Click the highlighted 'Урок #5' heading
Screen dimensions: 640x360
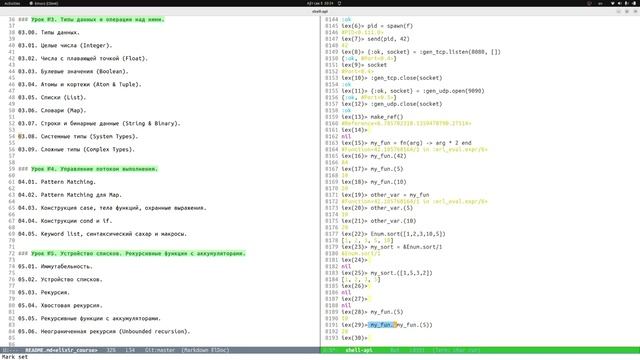tap(138, 253)
